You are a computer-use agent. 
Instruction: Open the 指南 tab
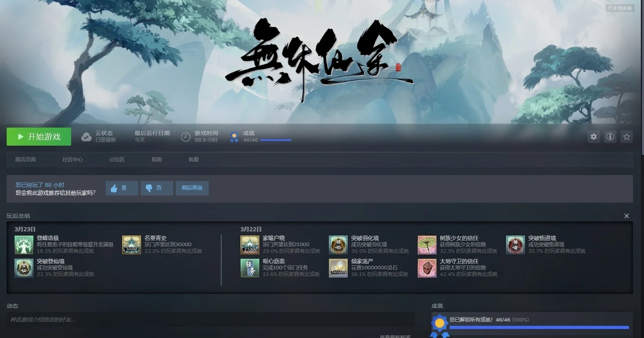157,159
